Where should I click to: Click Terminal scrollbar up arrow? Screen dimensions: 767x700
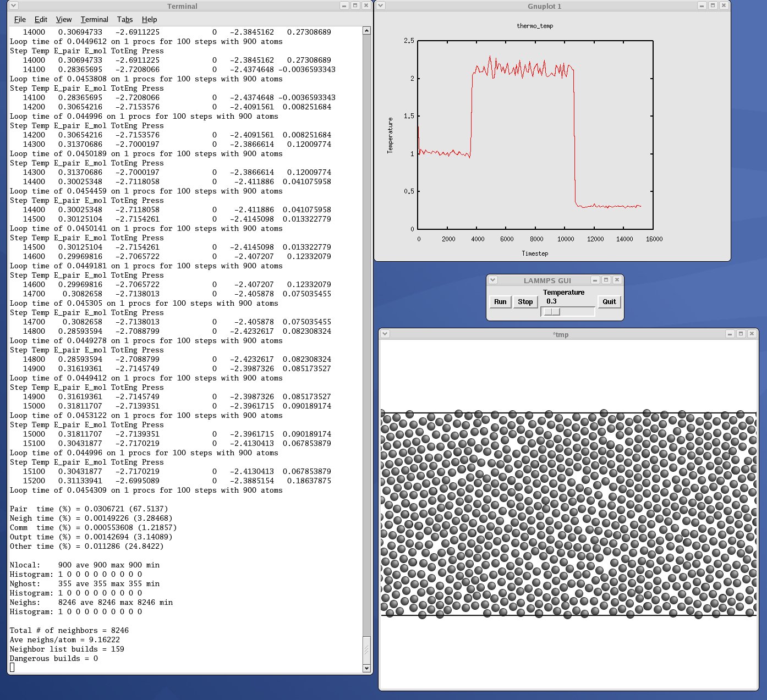(x=367, y=31)
